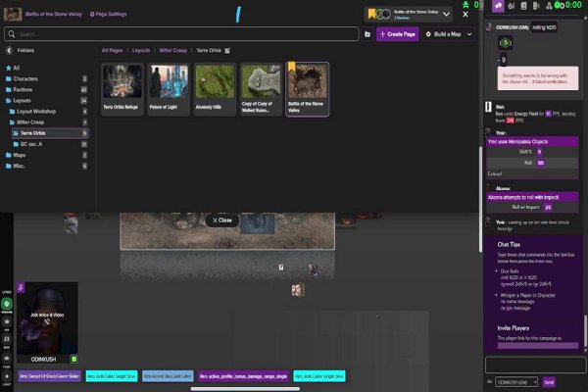Select the Characters folder
Viewport: 588px width, 392px height.
26,78
